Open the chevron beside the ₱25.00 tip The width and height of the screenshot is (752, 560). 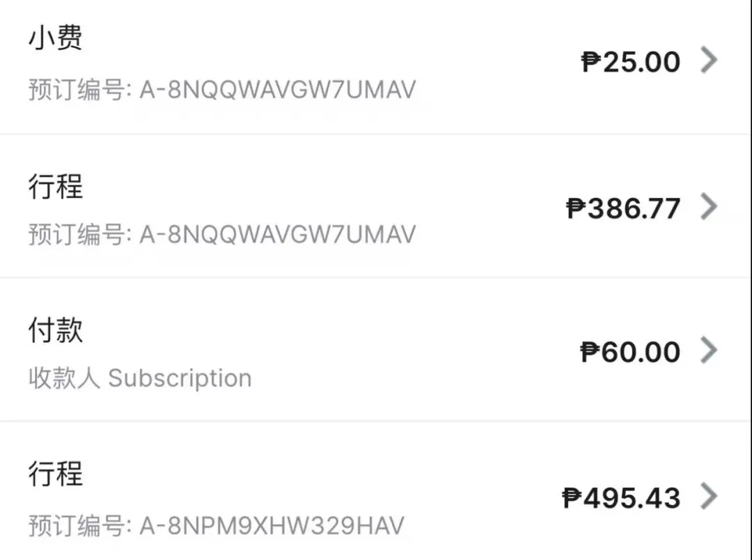tap(709, 61)
